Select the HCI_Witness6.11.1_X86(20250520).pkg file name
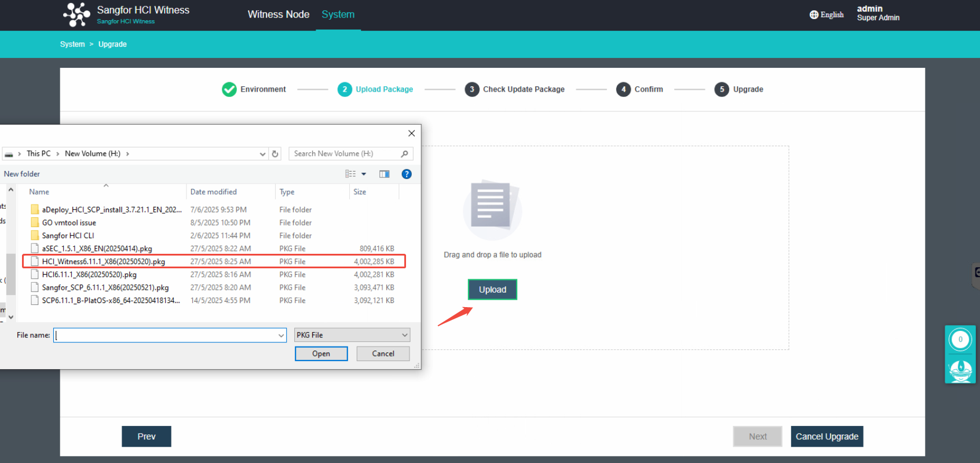 [x=104, y=261]
